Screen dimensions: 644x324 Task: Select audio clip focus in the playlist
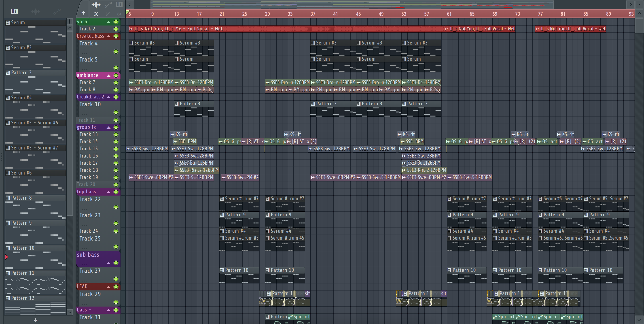click(96, 4)
